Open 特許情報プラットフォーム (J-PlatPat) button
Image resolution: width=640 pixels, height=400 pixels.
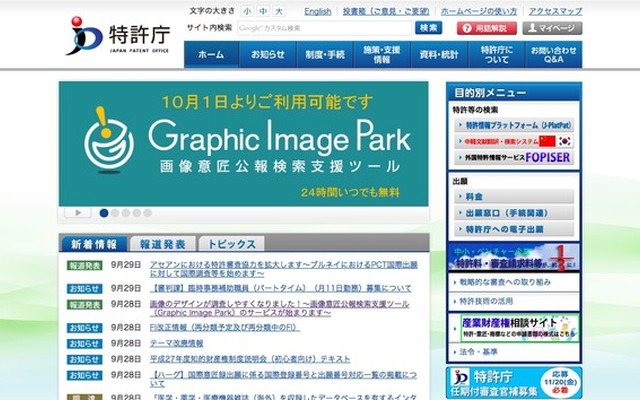click(x=514, y=125)
